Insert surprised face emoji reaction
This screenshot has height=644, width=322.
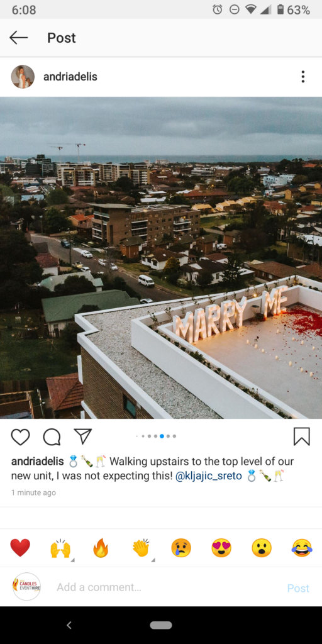click(x=262, y=548)
